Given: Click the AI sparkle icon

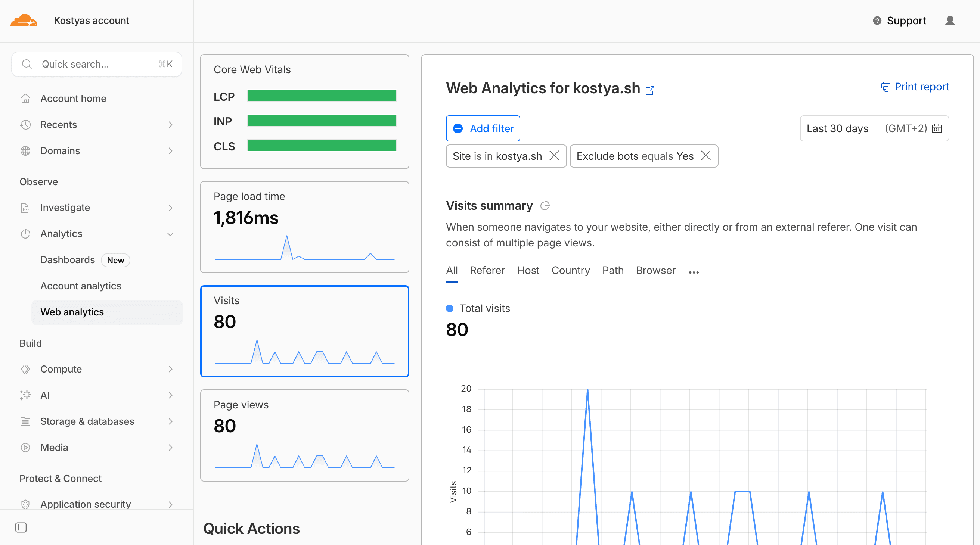Looking at the screenshot, I should (25, 395).
